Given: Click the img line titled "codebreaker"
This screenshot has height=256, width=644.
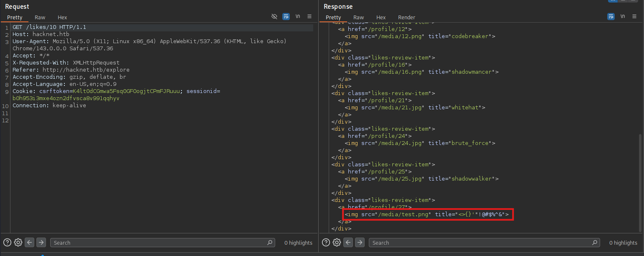Looking at the screenshot, I should (x=420, y=36).
